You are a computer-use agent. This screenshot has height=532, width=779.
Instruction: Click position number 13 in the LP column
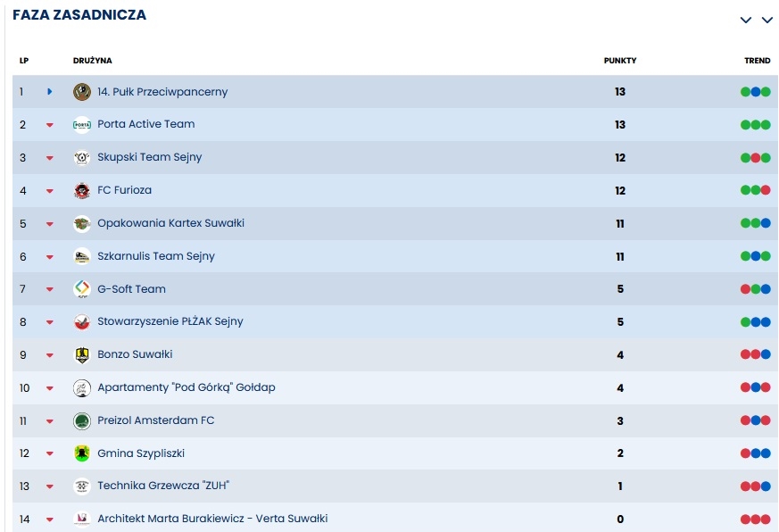pos(24,486)
